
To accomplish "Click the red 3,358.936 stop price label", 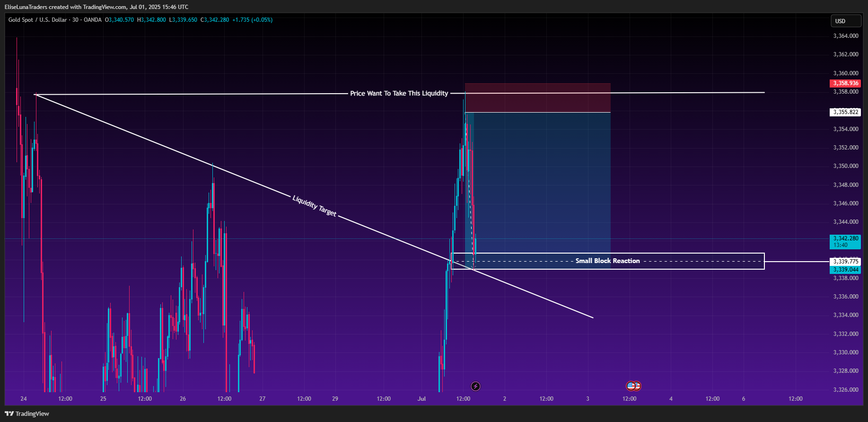I will click(845, 83).
